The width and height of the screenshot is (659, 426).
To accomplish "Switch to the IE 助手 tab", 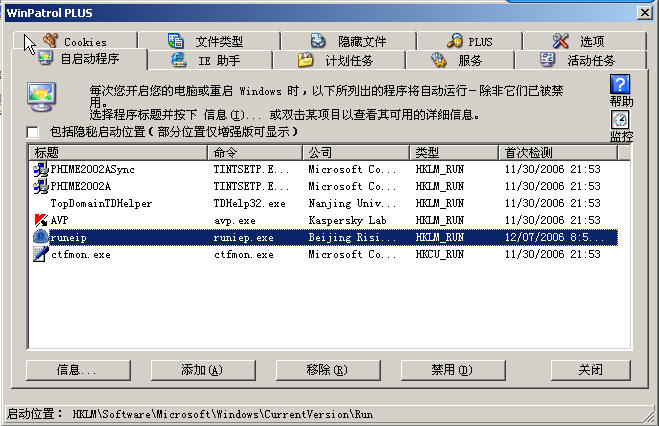I will 210,60.
